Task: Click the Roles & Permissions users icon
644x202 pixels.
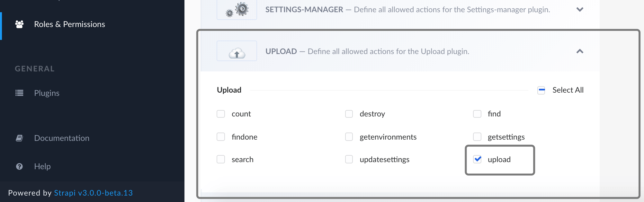Action: (x=19, y=24)
